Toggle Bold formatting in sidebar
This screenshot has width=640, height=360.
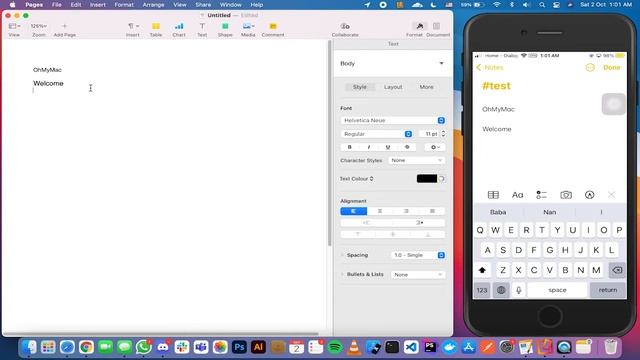point(350,147)
